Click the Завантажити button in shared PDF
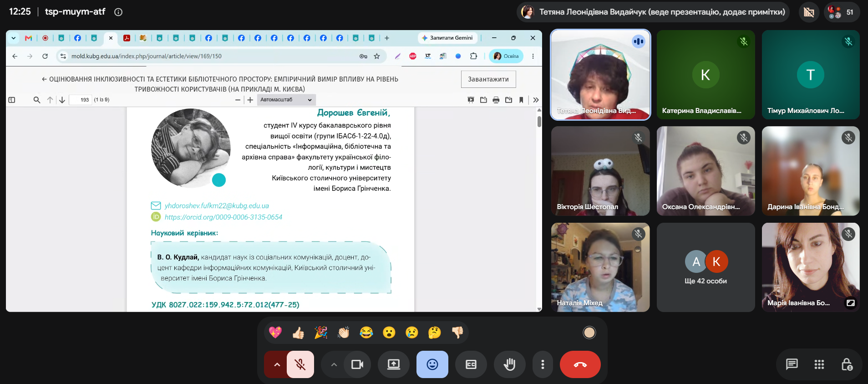The width and height of the screenshot is (868, 384). pyautogui.click(x=488, y=79)
